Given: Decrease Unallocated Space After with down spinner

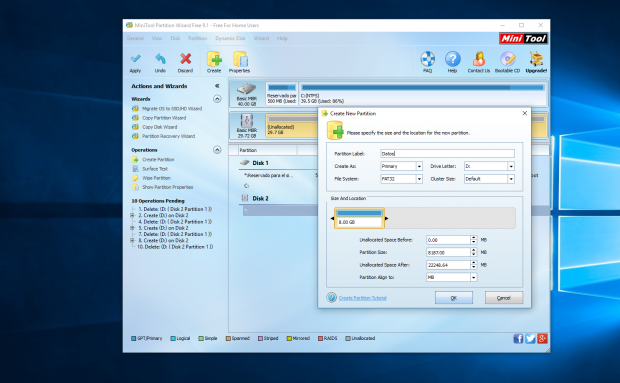Looking at the screenshot, I should pyautogui.click(x=473, y=267).
